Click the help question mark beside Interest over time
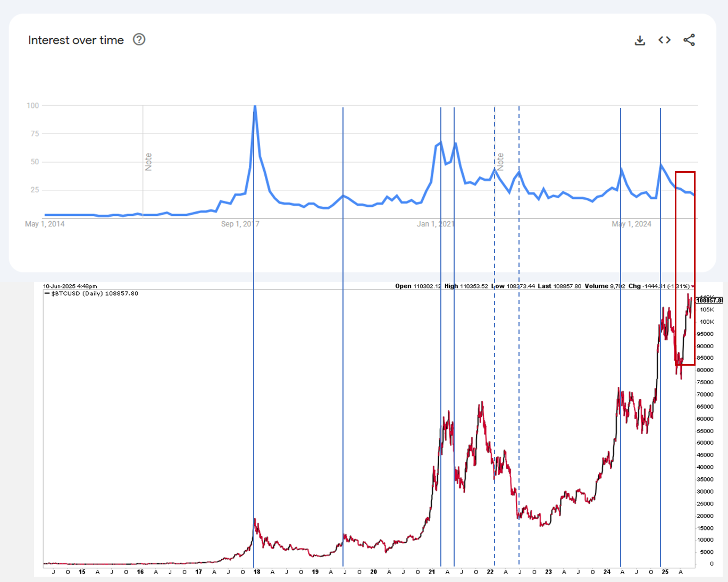 139,40
